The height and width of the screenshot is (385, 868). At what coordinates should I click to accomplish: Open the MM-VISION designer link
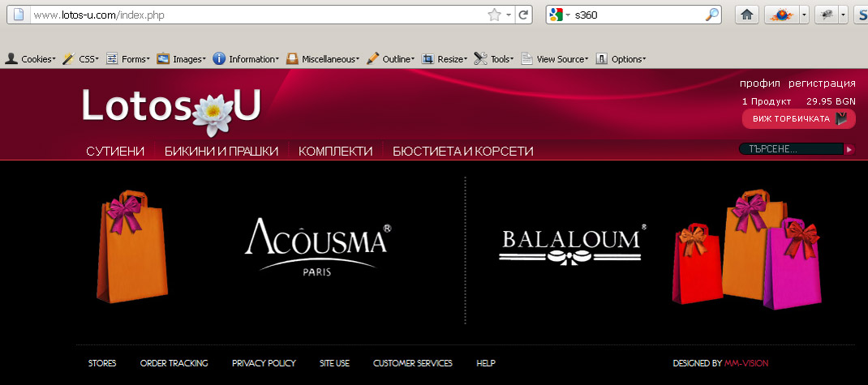point(746,363)
